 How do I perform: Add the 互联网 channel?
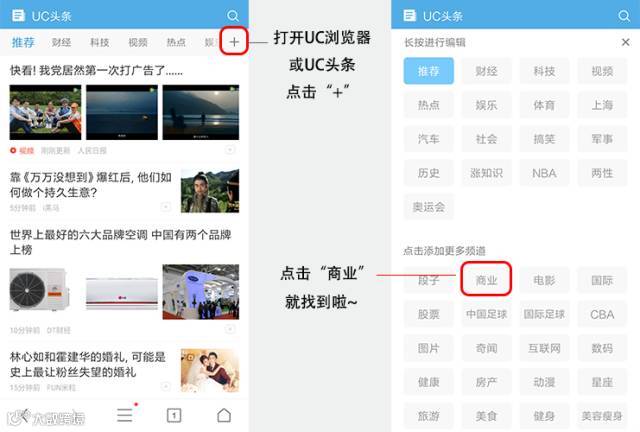544,348
